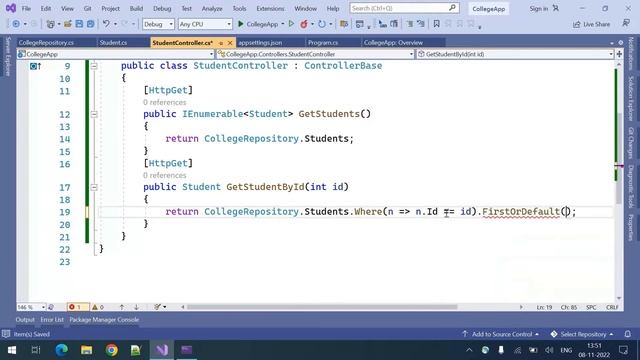Screen dimensions: 640x360
Task: Open File Explorer from the taskbar
Action: coord(87,350)
